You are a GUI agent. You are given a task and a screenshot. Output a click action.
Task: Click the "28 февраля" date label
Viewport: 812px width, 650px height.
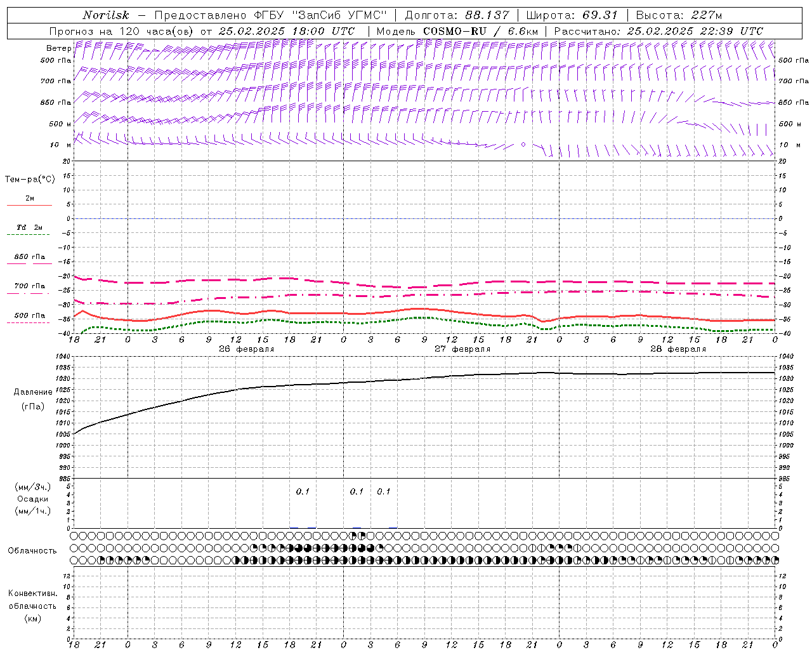click(x=678, y=349)
